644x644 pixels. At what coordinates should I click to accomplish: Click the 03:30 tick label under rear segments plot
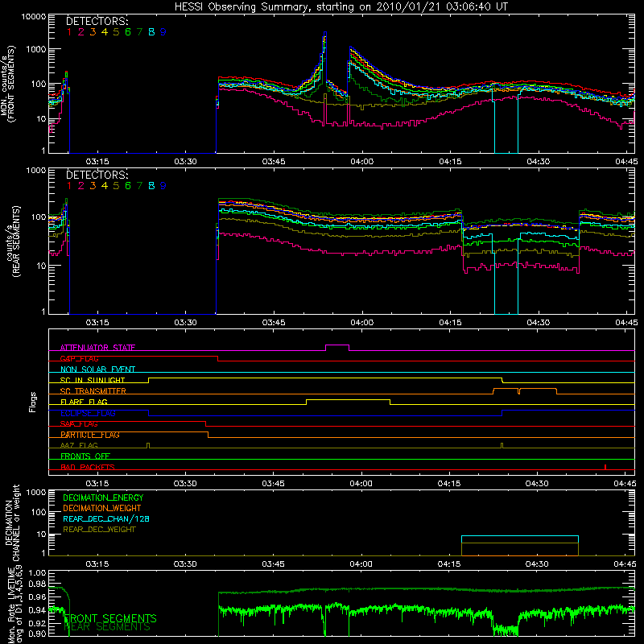click(x=186, y=323)
